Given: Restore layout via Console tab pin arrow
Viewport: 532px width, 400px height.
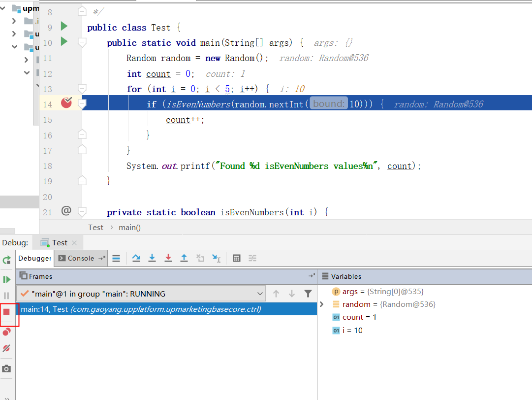Looking at the screenshot, I should pyautogui.click(x=101, y=259).
